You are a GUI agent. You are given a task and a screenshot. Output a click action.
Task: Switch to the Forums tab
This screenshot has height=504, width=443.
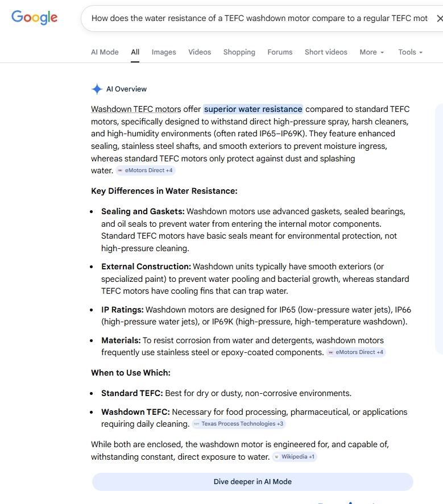click(x=280, y=52)
